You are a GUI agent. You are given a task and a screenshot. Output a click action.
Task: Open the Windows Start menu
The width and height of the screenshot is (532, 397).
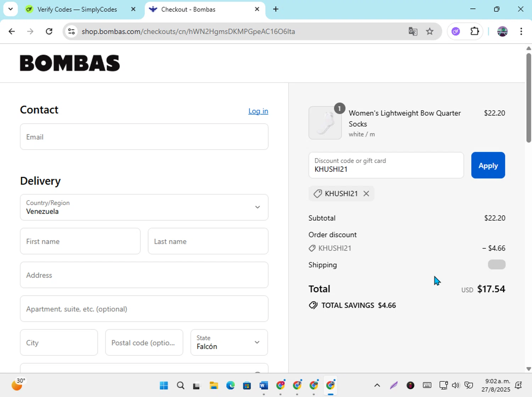(x=164, y=385)
